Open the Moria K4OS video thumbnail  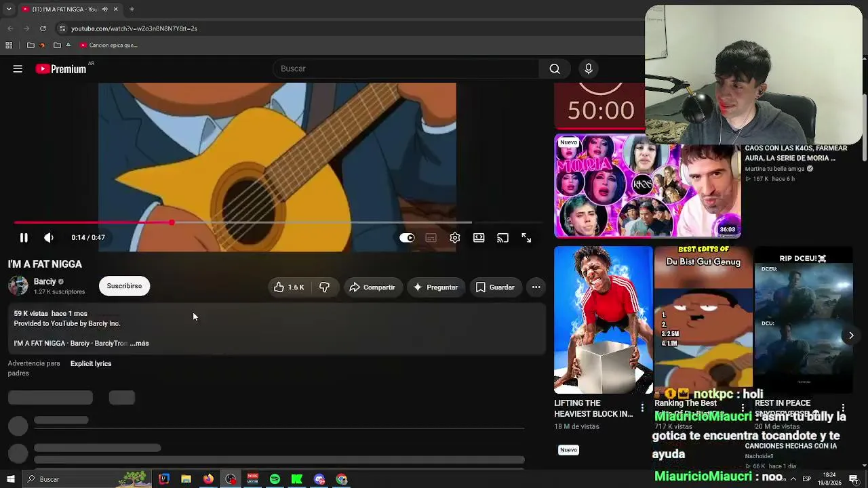coord(648,186)
